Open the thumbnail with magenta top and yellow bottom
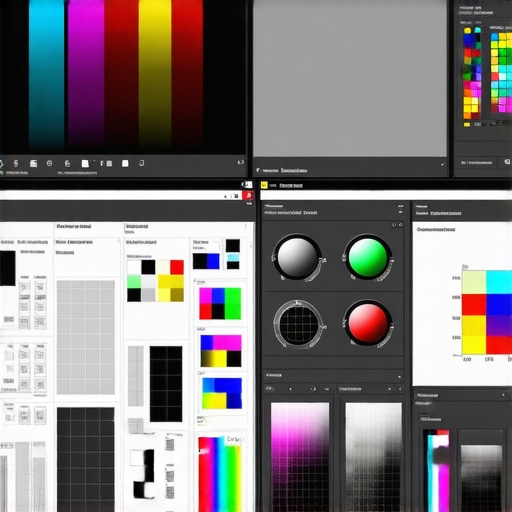Screen dimensions: 512x512 tap(221, 351)
